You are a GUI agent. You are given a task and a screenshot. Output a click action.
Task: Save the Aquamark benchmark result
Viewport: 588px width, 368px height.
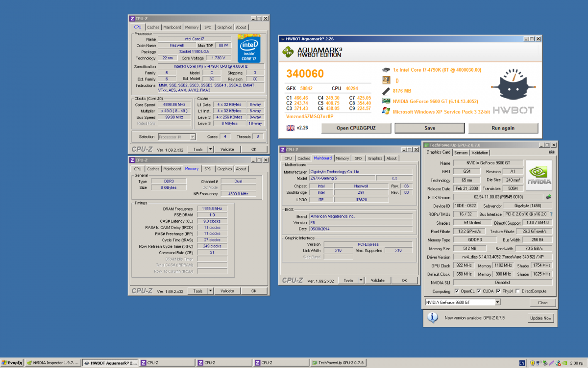(x=430, y=128)
